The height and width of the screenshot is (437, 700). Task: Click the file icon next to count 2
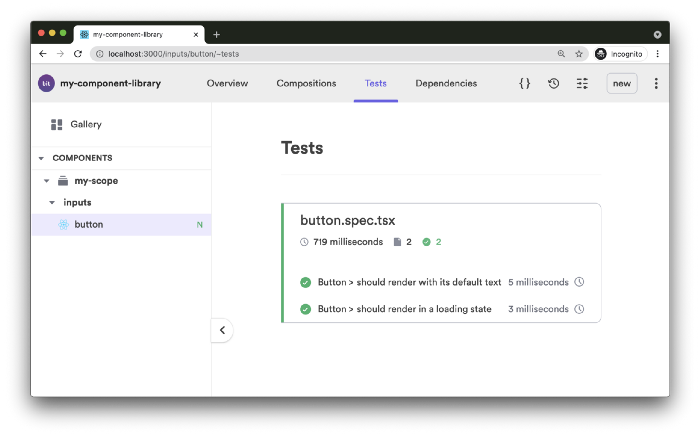click(x=397, y=242)
